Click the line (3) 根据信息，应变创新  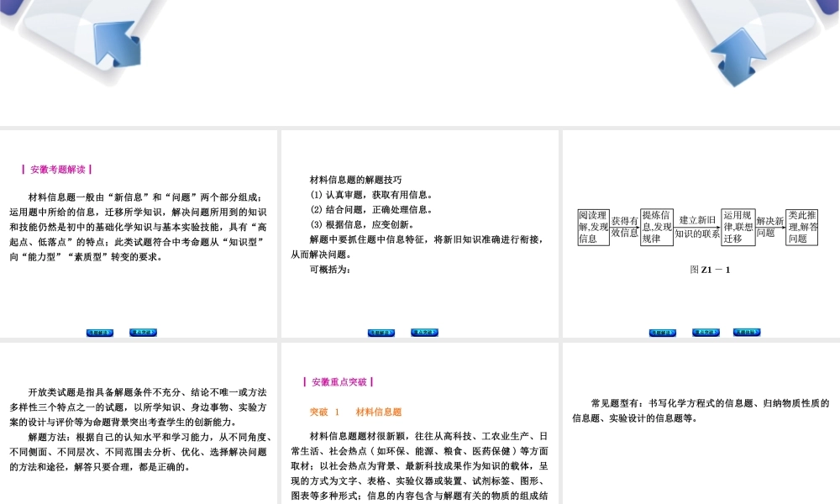click(363, 225)
